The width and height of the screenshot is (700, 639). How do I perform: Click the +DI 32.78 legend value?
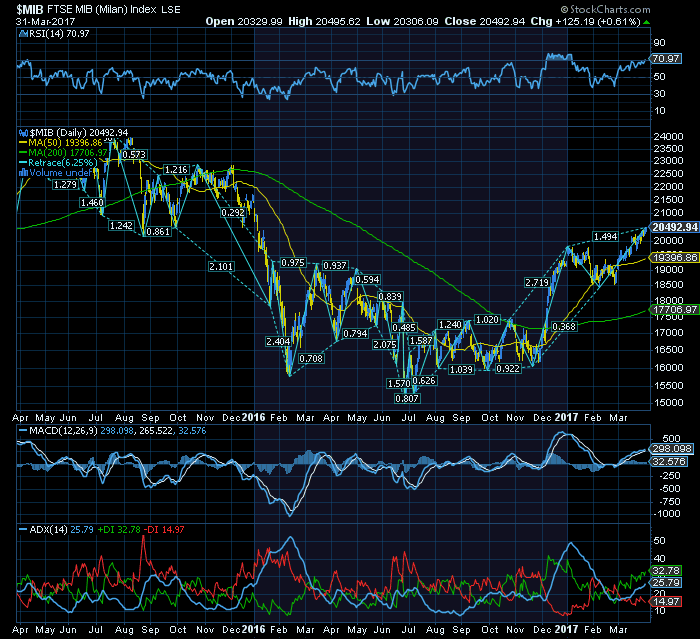coord(119,530)
